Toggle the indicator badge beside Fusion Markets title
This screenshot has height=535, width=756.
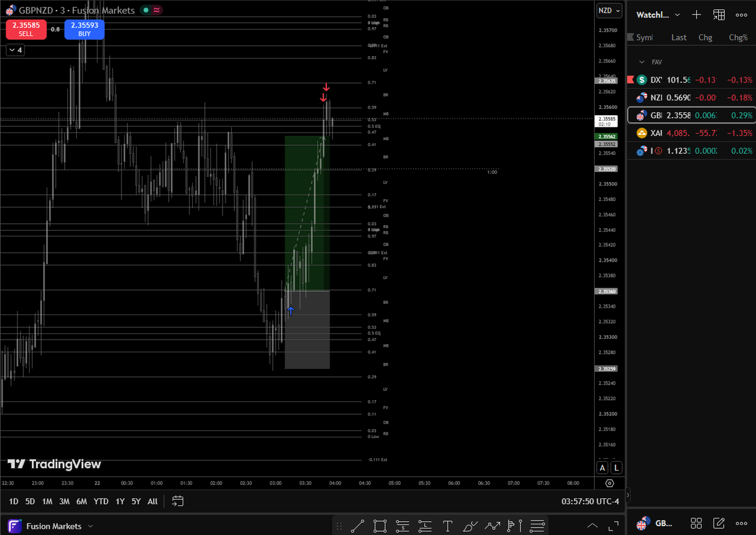tap(151, 10)
